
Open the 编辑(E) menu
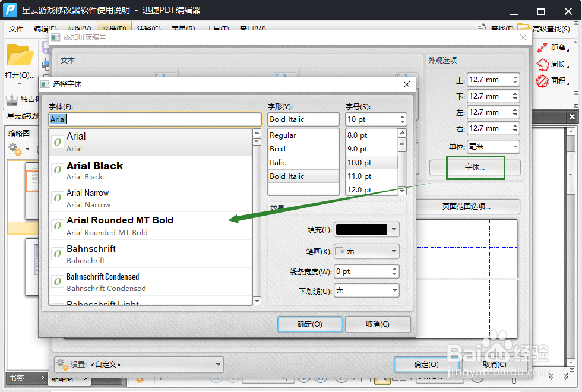45,29
